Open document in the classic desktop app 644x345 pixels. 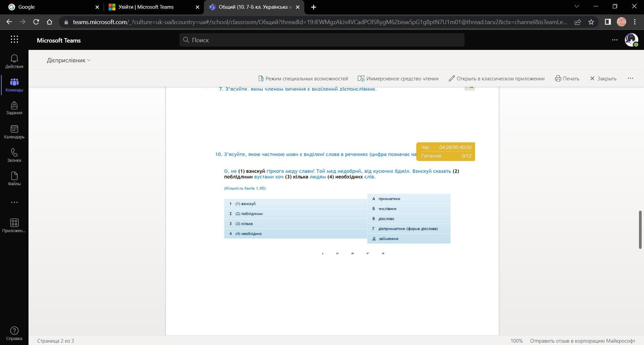496,78
